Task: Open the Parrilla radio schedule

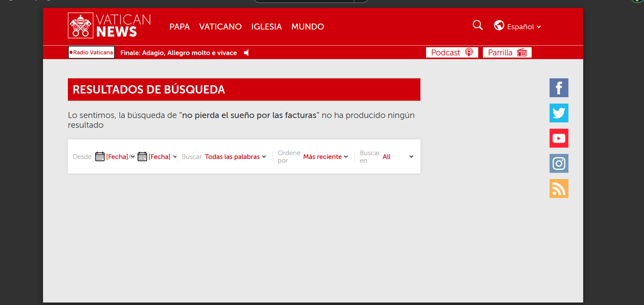Action: 507,53
